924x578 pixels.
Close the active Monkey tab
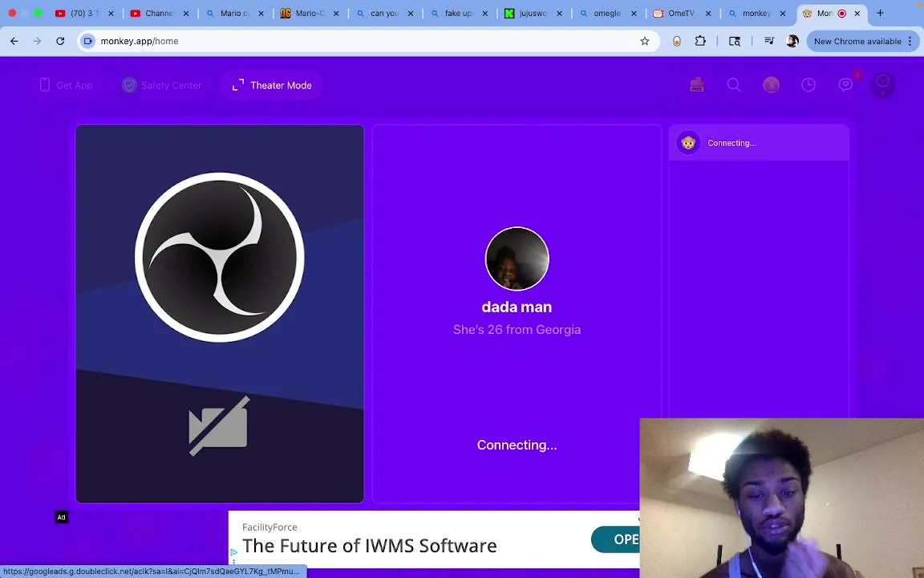[857, 13]
